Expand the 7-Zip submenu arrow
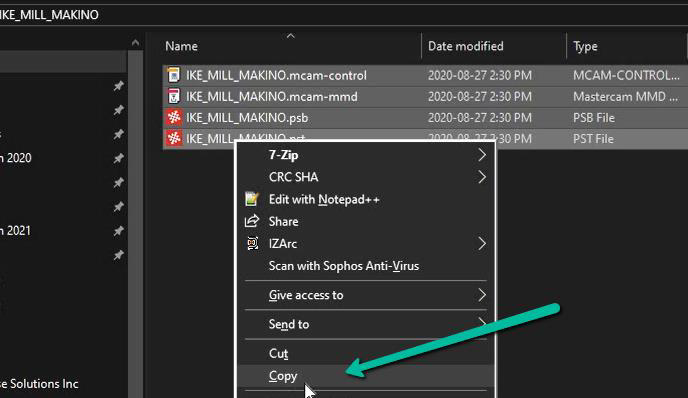The height and width of the screenshot is (398, 688). (482, 154)
